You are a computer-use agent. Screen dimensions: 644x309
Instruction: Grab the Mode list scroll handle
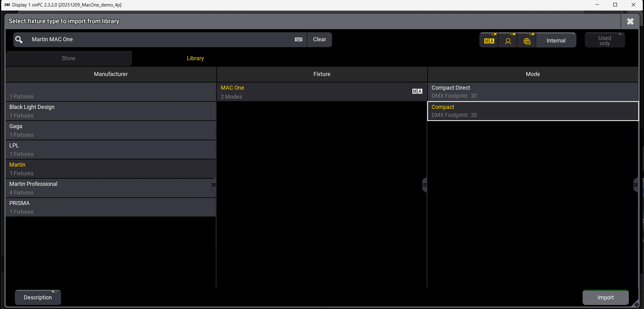[636, 185]
